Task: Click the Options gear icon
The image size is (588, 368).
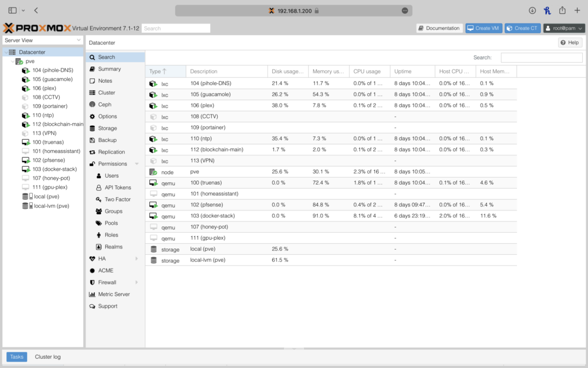Action: pos(92,116)
